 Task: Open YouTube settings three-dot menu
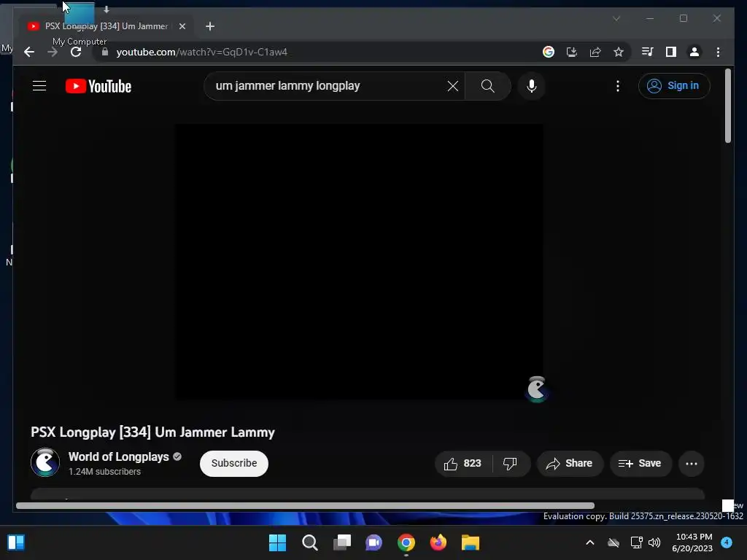click(x=617, y=86)
